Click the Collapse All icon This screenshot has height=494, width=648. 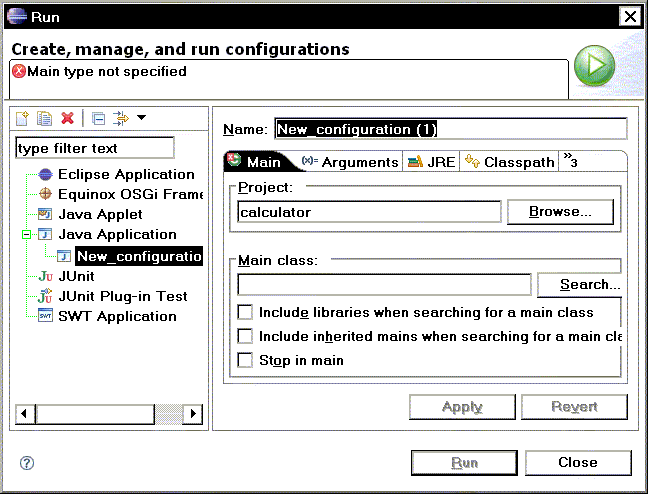[98, 119]
